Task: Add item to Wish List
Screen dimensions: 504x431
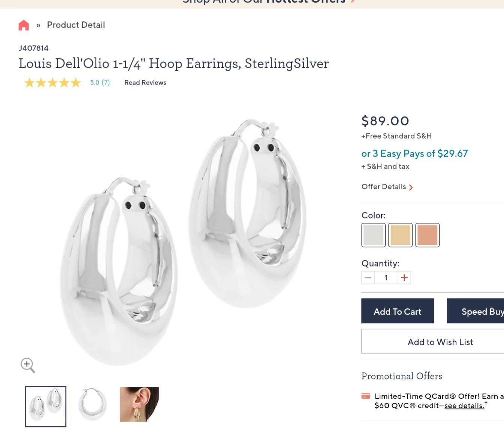Action: click(440, 342)
